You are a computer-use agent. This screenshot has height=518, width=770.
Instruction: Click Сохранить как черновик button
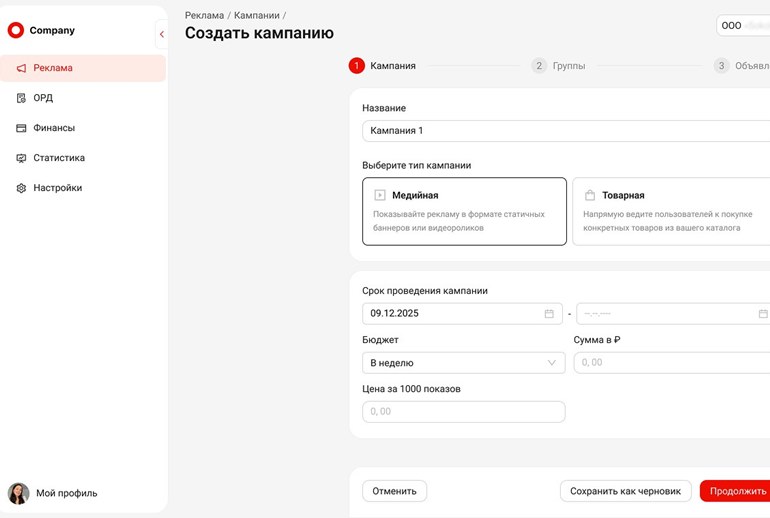[x=625, y=491]
